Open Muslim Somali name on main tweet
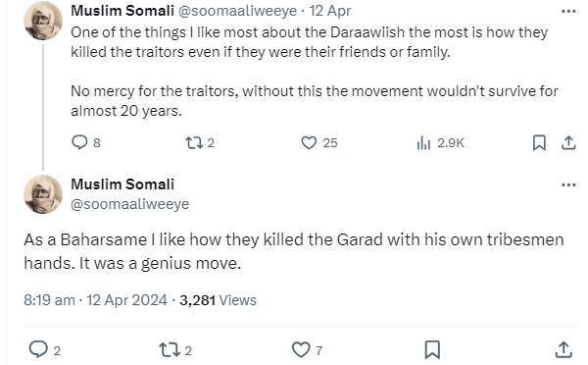 pyautogui.click(x=122, y=184)
